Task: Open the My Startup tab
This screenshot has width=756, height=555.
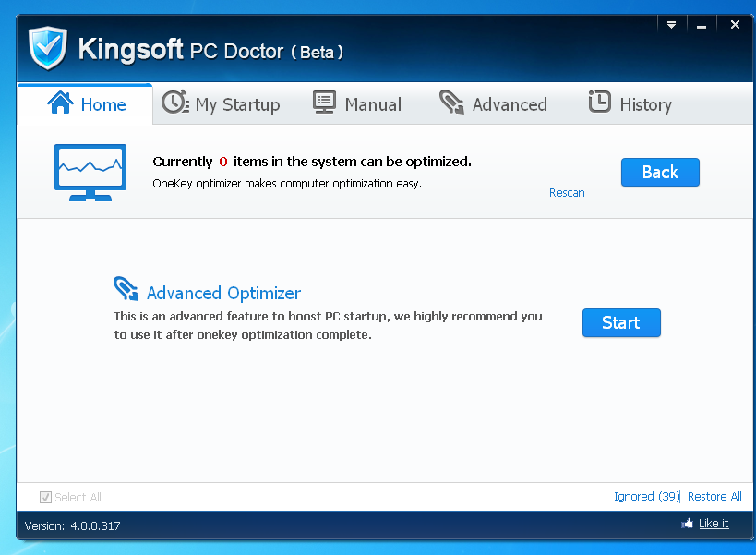Action: [x=221, y=103]
